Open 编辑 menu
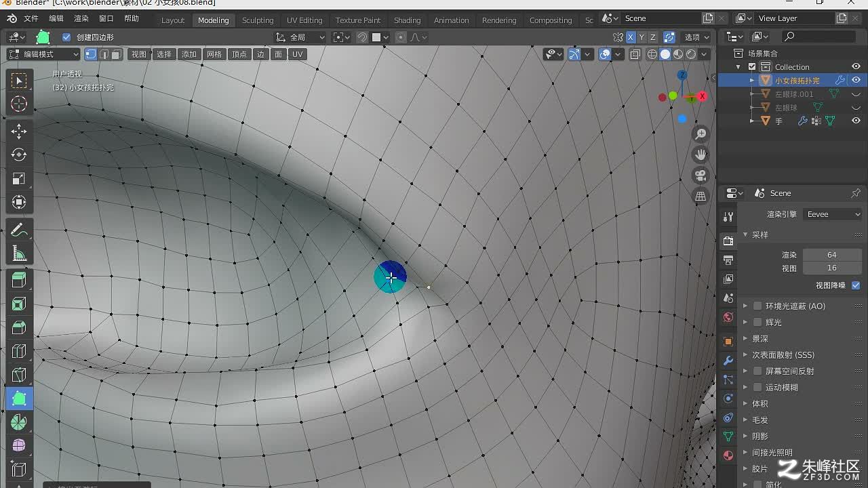This screenshot has height=488, width=868. (x=56, y=18)
